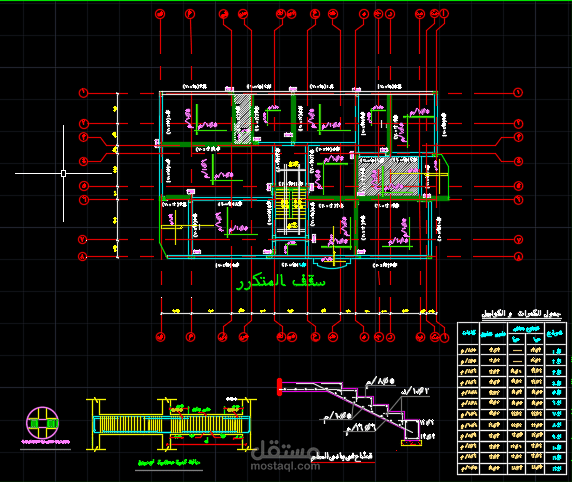This screenshot has width=572, height=482.
Task: Click the crosshair cursor pickbox square
Action: coord(63,174)
